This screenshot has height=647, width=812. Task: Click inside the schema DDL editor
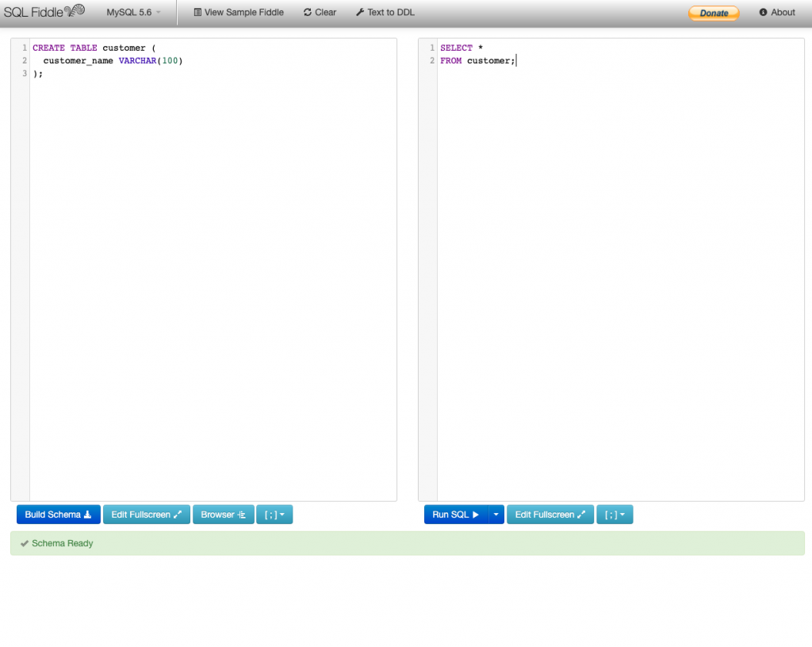213,270
